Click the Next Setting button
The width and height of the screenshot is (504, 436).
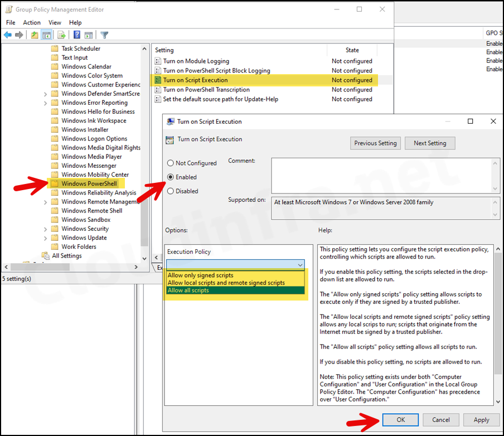click(x=430, y=143)
